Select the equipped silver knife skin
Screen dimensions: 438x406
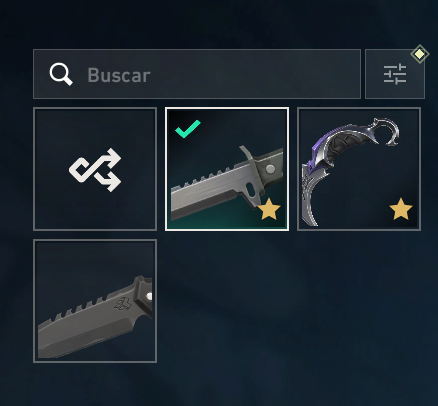pos(227,169)
